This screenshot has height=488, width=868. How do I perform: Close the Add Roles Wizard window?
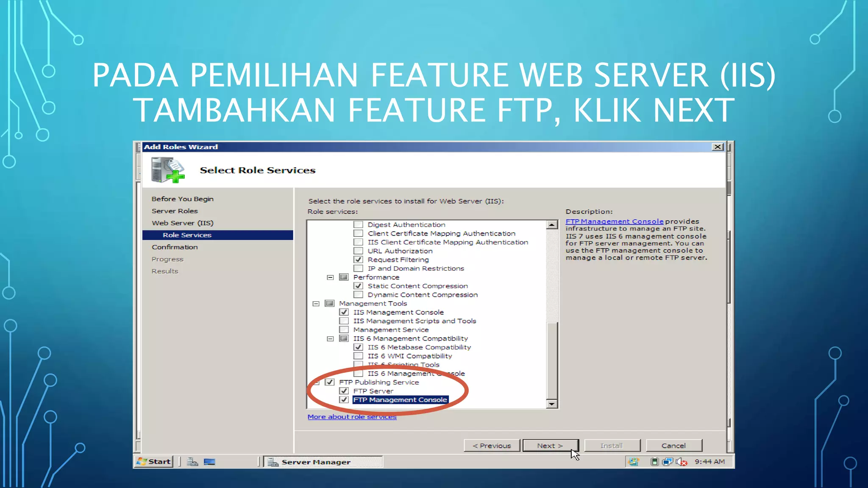click(x=718, y=147)
